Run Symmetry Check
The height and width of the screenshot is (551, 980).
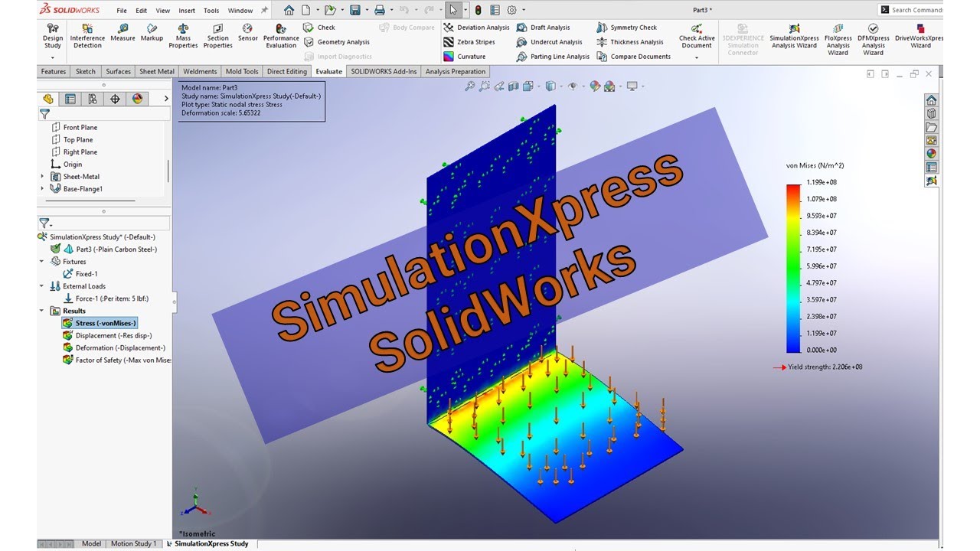pyautogui.click(x=627, y=28)
